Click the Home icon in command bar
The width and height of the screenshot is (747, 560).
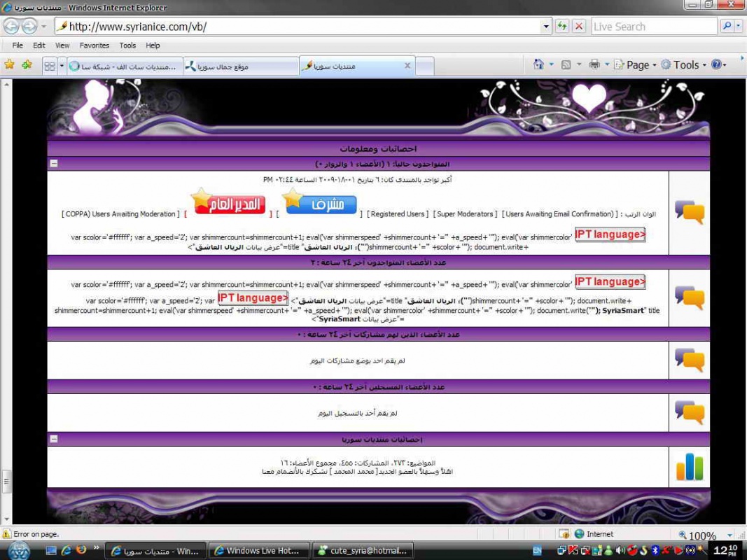[x=538, y=64]
